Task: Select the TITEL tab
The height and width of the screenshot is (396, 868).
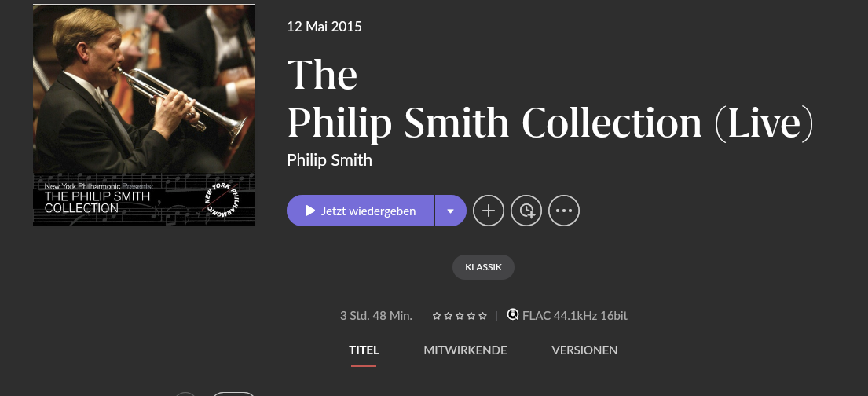Action: [364, 350]
